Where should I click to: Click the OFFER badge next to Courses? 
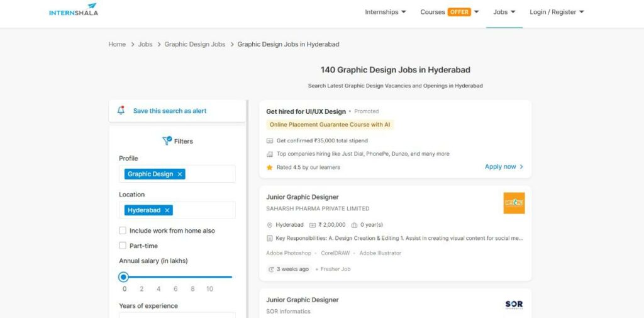coord(459,12)
